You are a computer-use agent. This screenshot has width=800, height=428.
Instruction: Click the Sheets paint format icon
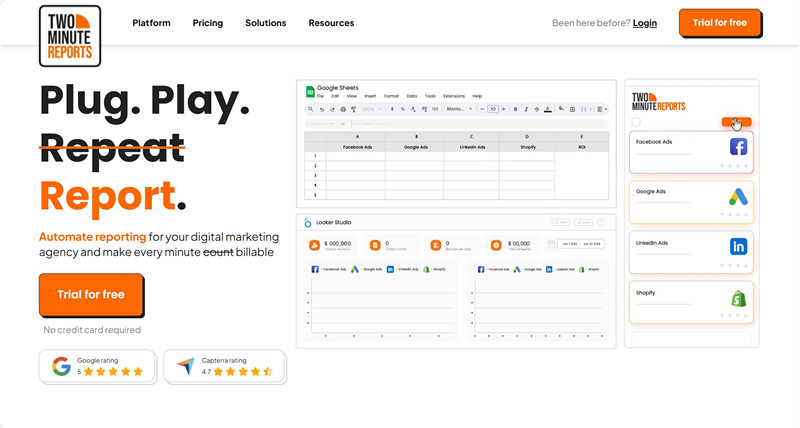354,109
